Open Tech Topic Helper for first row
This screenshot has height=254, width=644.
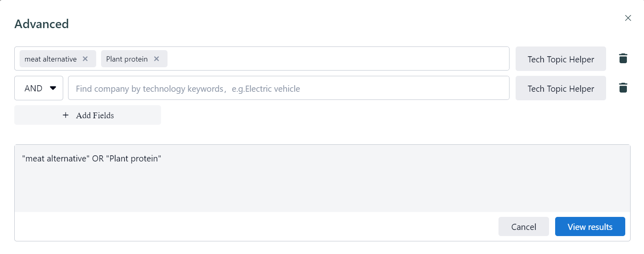pos(560,59)
